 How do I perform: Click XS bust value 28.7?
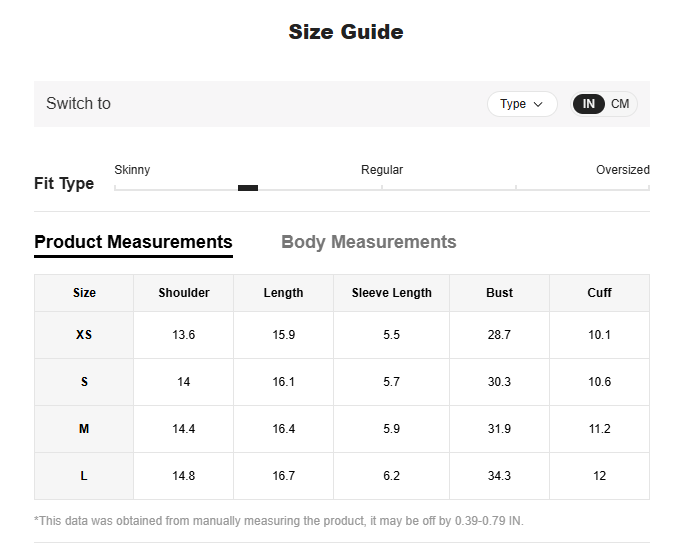click(499, 335)
